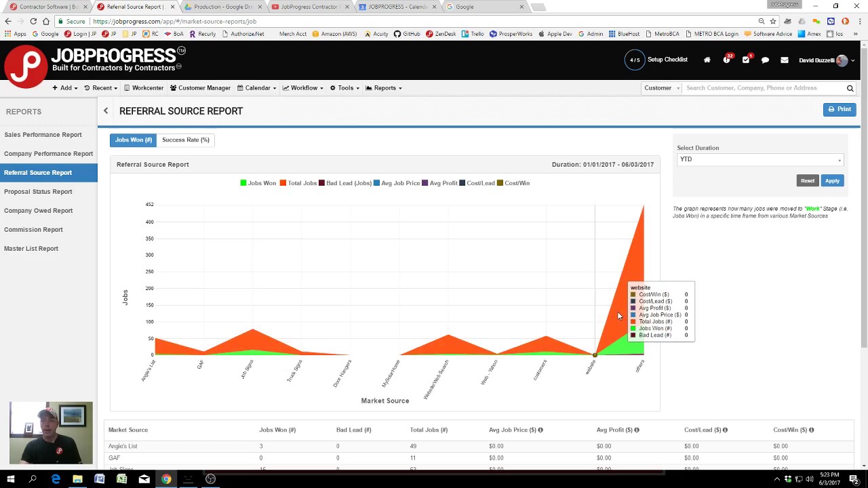
Task: Open tasks checkbox icon with 1 badge
Action: point(746,60)
